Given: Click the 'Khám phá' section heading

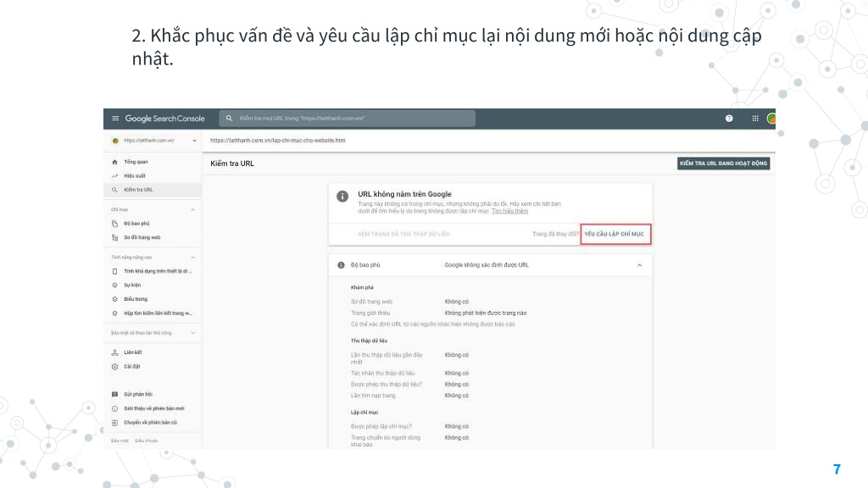Looking at the screenshot, I should coord(362,288).
